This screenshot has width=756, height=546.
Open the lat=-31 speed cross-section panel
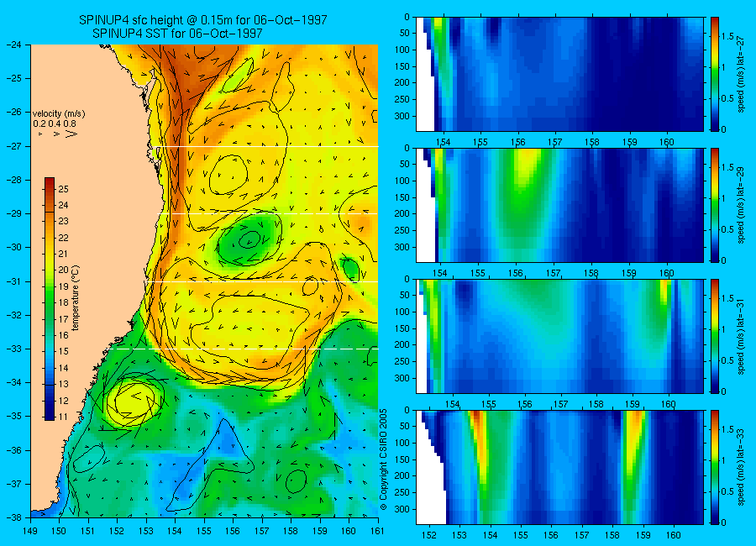coord(559,336)
